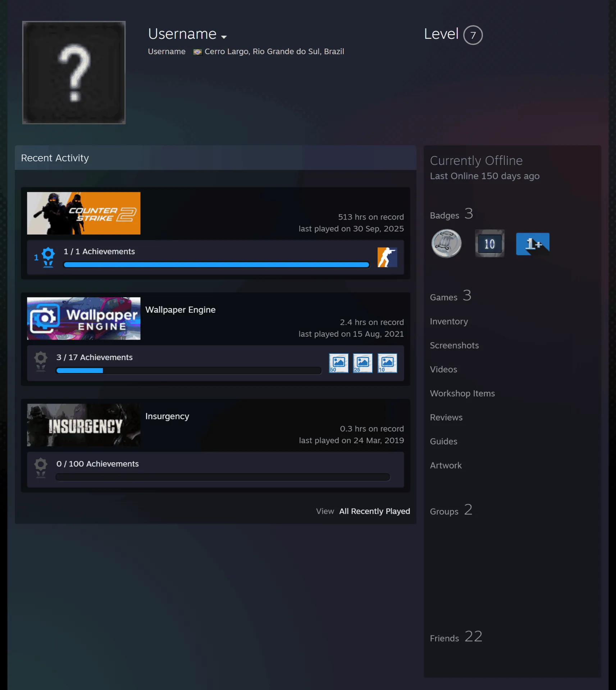
Task: Click 'Cerro Largo, Rio Grande do Sul, Brazil' location
Action: point(274,52)
